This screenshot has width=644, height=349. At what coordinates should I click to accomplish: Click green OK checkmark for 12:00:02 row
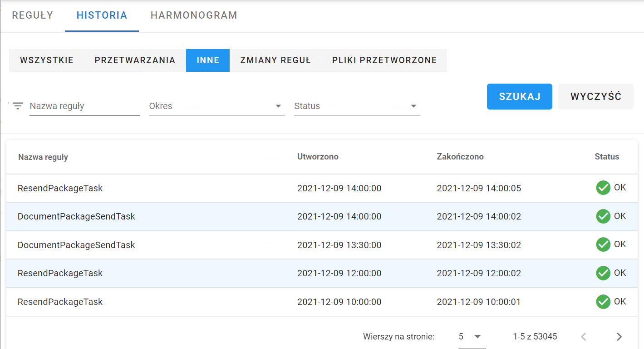(603, 273)
